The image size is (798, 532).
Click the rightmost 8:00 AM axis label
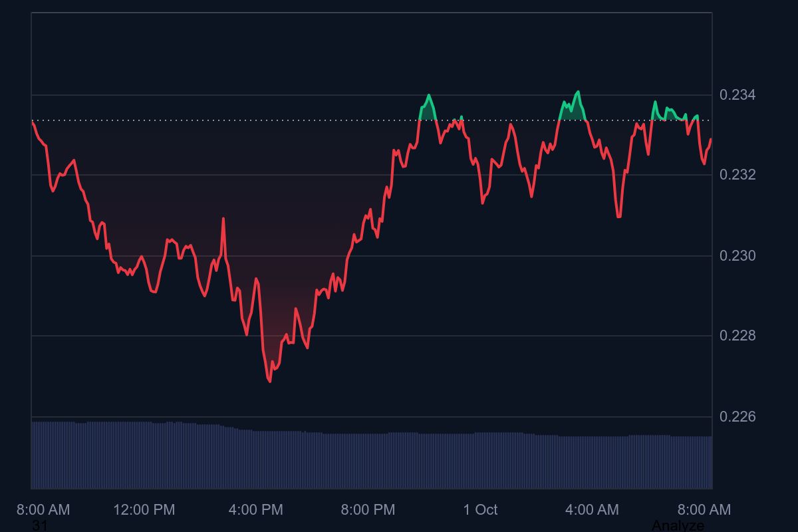pyautogui.click(x=704, y=509)
